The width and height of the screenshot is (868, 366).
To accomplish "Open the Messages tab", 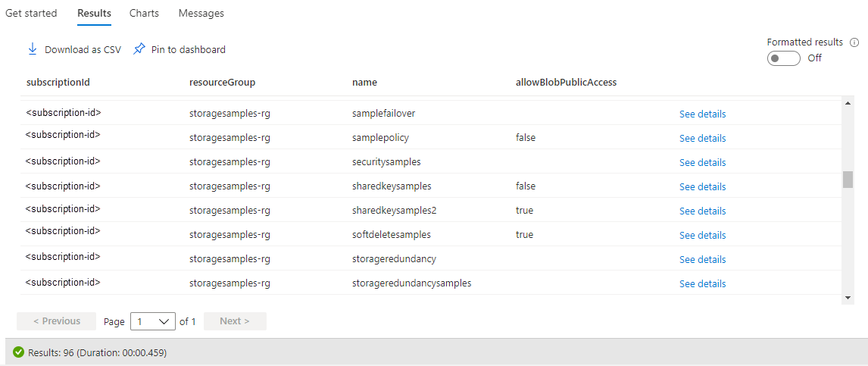I will (201, 14).
